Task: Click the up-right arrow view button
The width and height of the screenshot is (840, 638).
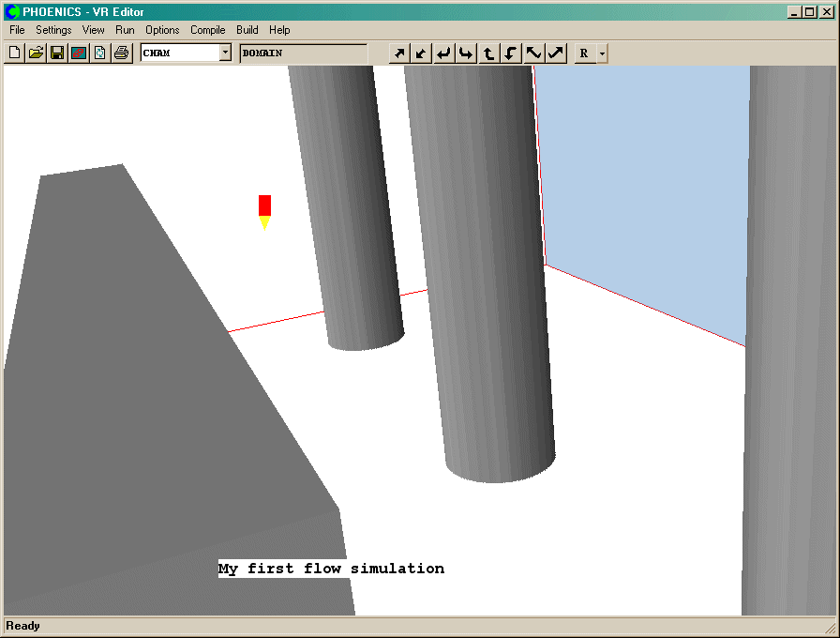Action: click(399, 53)
